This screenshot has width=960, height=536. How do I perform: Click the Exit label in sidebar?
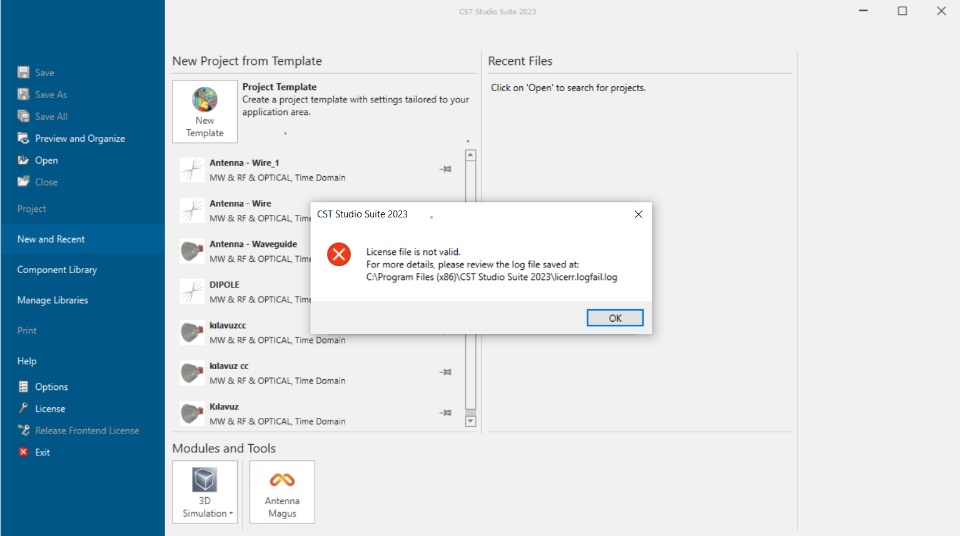pos(42,453)
